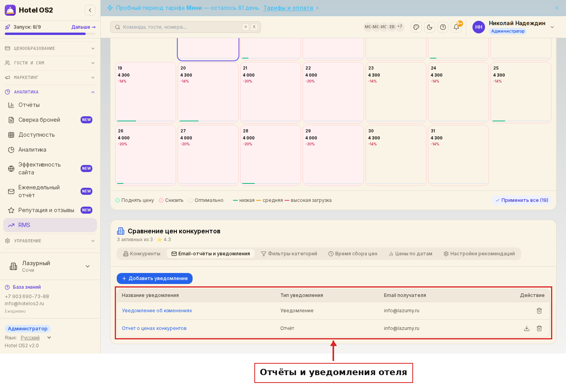Expand the Ценообразование section

click(50, 48)
